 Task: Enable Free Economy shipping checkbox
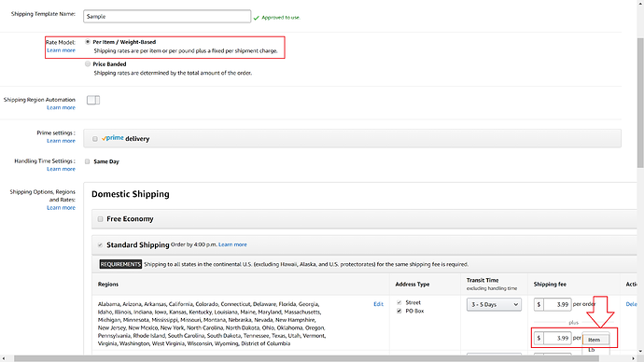pyautogui.click(x=100, y=219)
